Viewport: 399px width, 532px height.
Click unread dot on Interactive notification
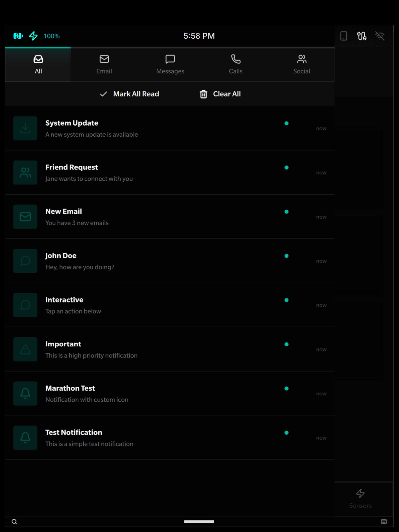[286, 300]
